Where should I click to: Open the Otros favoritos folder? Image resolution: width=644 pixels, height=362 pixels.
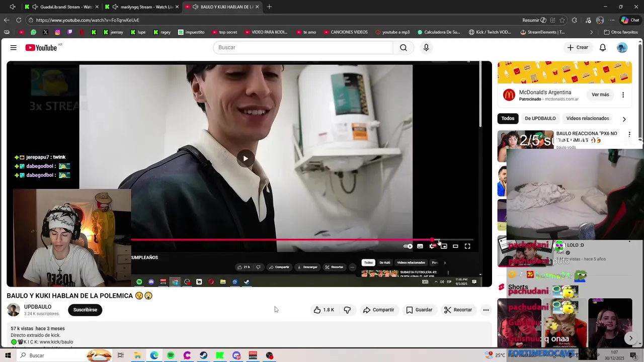620,32
